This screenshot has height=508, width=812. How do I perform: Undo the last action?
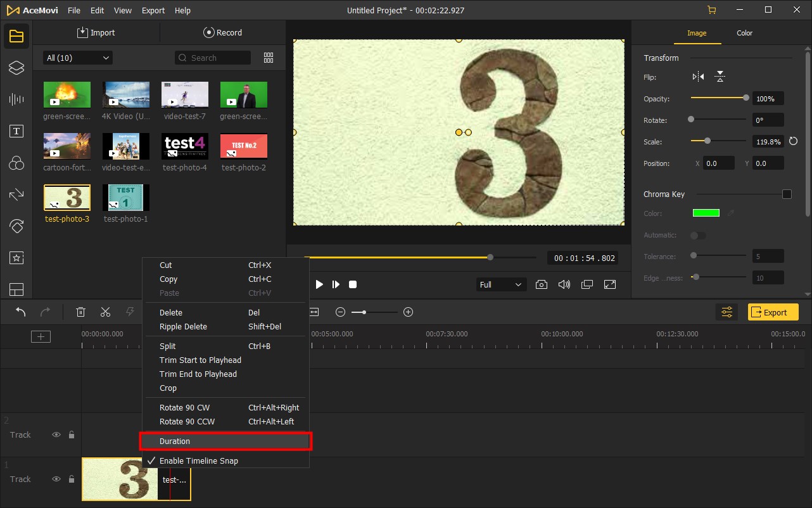point(20,312)
